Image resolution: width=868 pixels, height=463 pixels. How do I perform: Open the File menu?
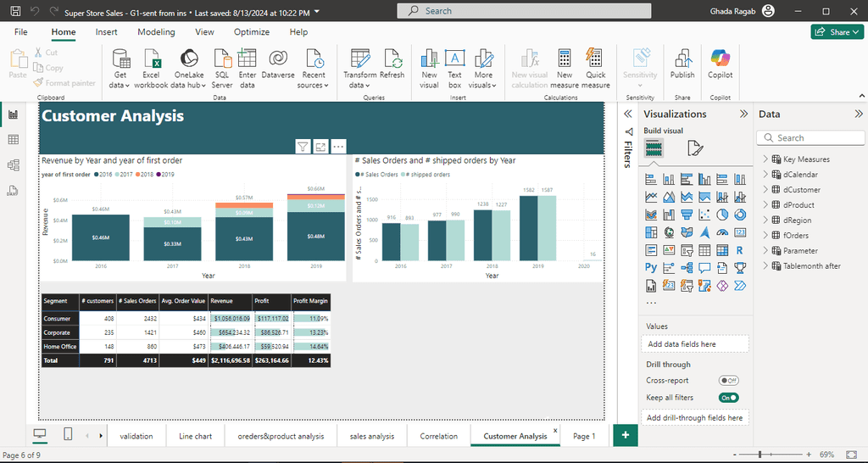(21, 32)
